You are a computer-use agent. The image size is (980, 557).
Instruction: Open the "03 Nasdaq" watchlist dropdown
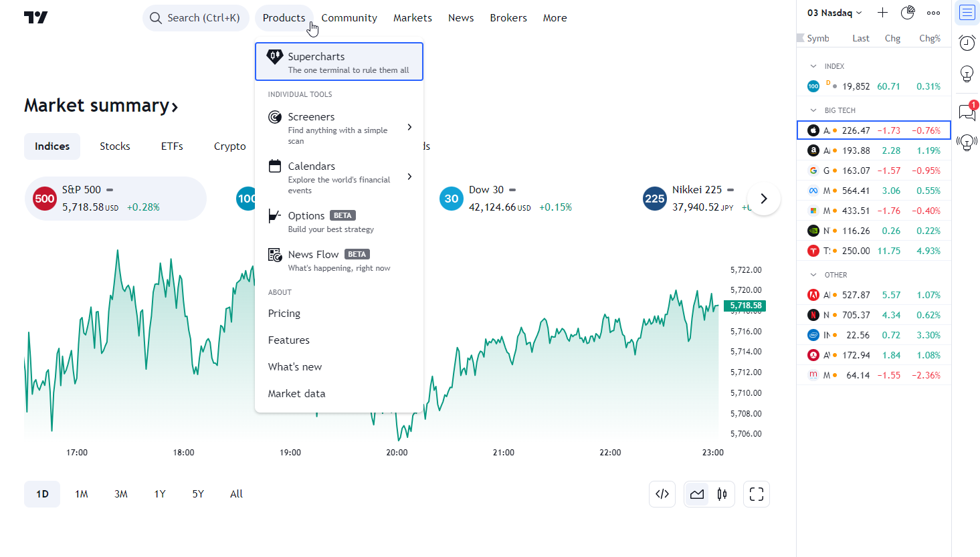pos(834,12)
